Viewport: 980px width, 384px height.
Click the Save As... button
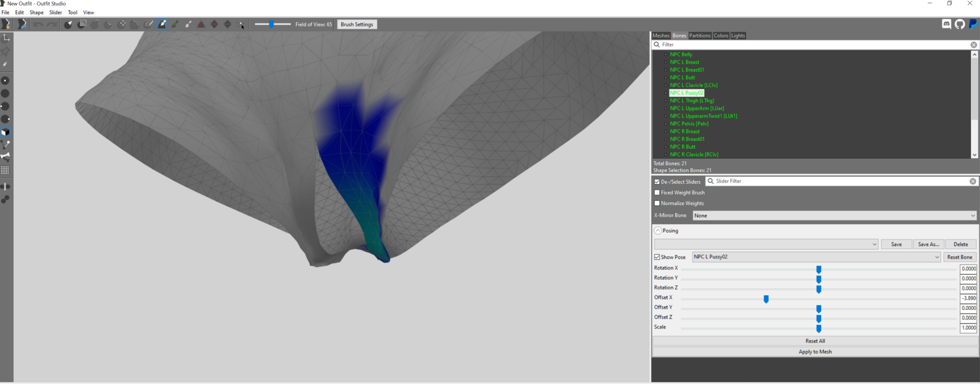click(x=928, y=244)
